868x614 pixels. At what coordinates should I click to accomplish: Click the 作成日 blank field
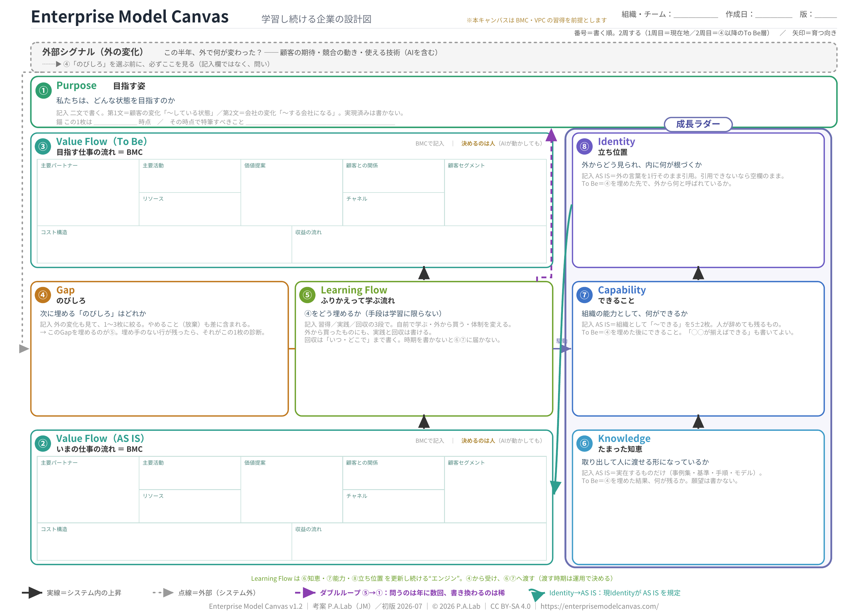[x=774, y=15]
